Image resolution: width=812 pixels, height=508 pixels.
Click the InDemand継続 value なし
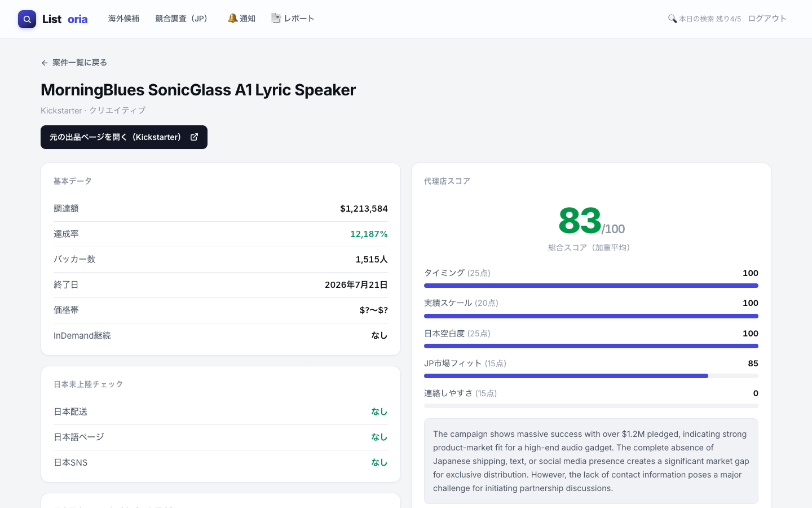click(x=379, y=336)
